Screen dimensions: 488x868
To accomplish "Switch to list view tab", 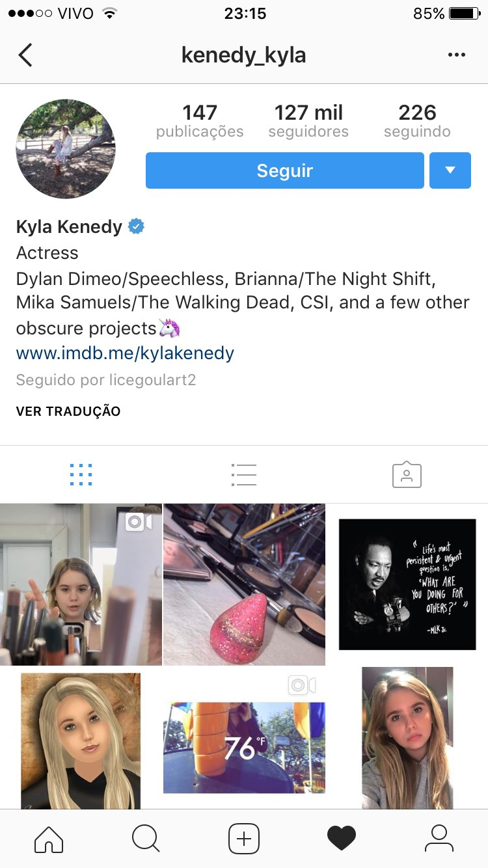I will (x=244, y=475).
